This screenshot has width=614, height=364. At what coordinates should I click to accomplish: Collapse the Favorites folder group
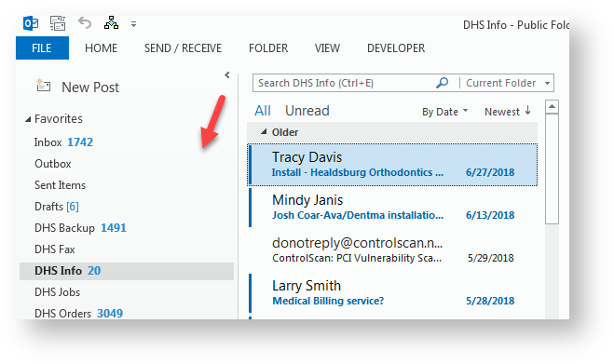(28, 119)
